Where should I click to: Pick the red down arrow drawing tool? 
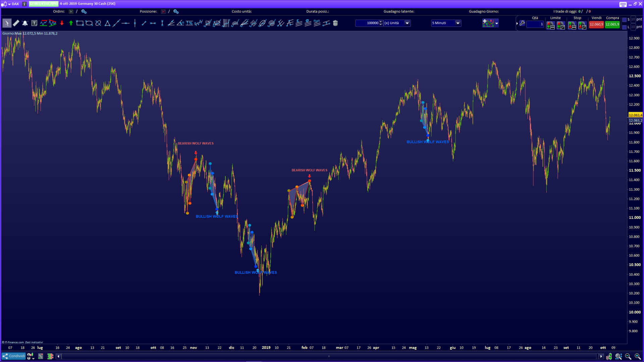coord(62,23)
